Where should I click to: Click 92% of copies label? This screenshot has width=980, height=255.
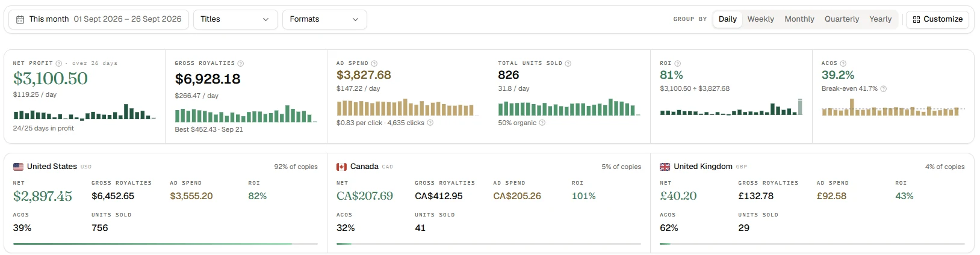(296, 167)
